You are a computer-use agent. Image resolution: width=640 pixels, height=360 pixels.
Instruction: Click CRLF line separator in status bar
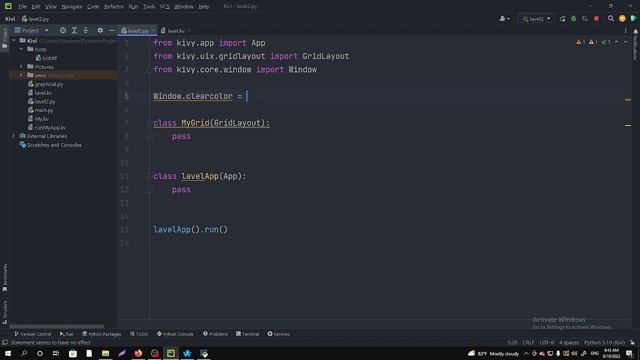(528, 342)
